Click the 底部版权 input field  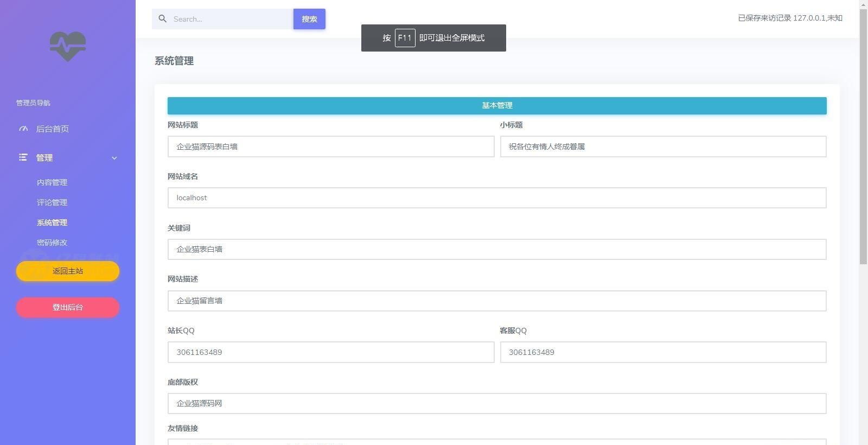497,404
